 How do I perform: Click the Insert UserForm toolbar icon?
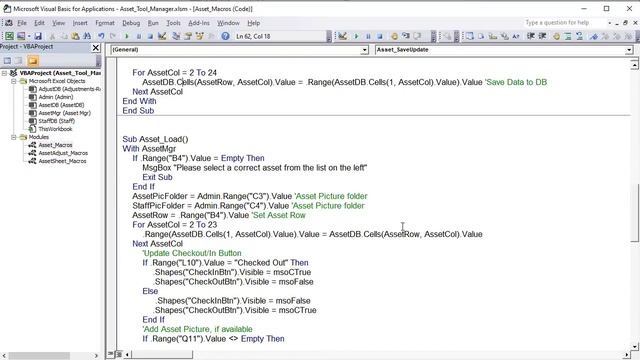click(x=21, y=36)
